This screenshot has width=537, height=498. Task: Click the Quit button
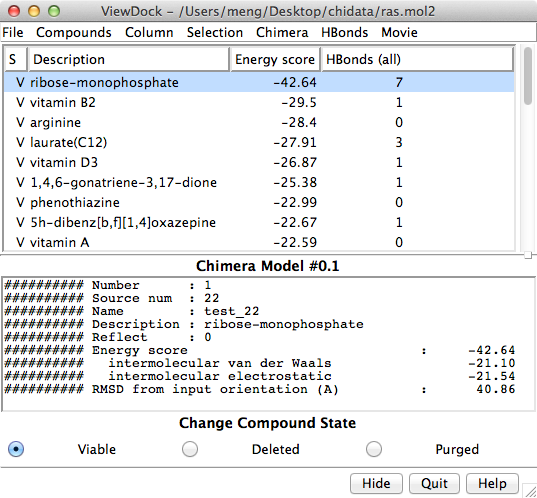[434, 483]
